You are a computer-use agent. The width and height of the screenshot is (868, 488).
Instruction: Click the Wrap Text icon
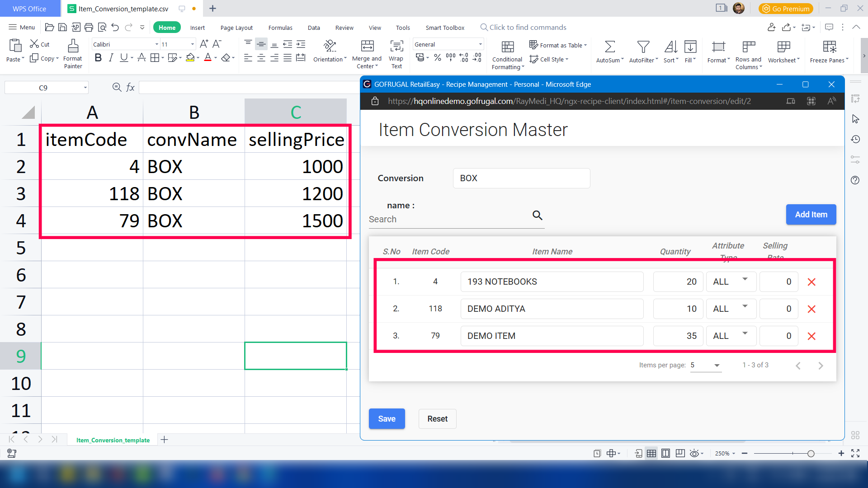click(x=396, y=46)
